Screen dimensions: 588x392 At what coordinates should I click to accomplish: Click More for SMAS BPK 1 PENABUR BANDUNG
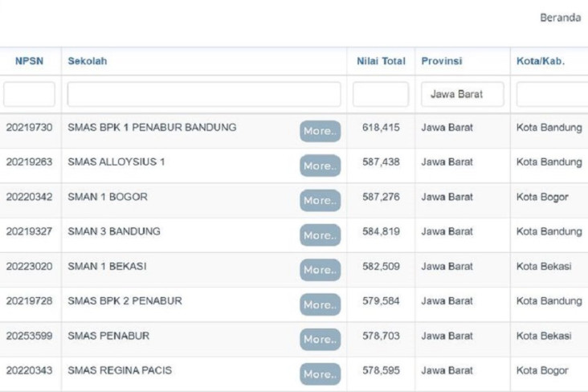tap(321, 131)
